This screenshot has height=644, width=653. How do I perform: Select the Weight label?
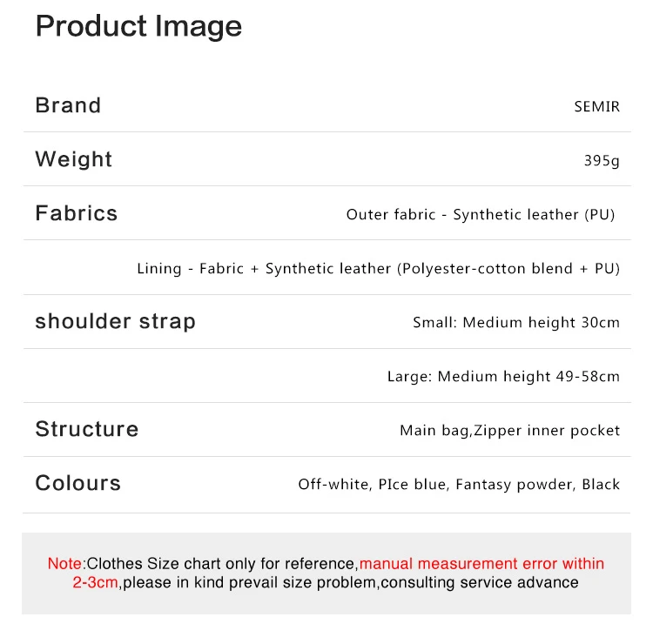pos(74,159)
